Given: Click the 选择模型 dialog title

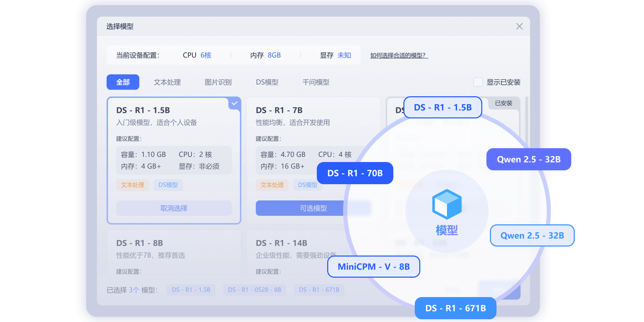Looking at the screenshot, I should 120,26.
